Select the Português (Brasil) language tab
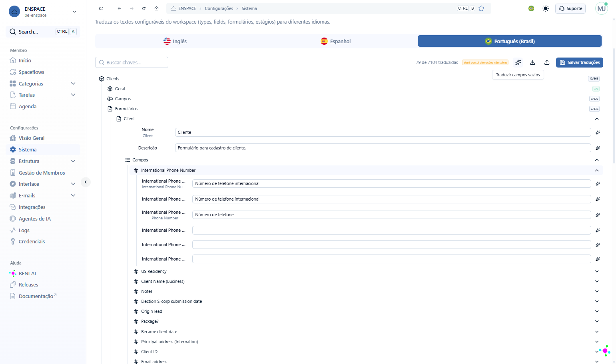Screen dimensions: 616x364 (510, 41)
